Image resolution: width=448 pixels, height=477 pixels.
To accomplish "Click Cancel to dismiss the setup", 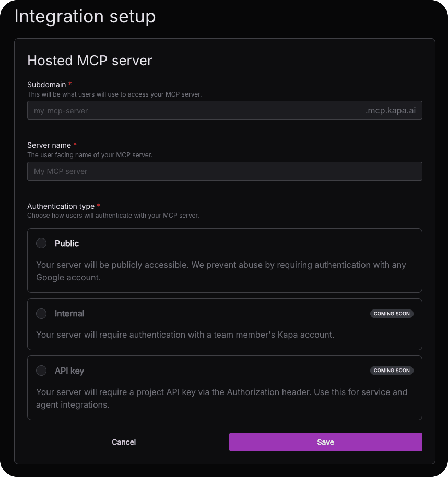I will point(124,442).
